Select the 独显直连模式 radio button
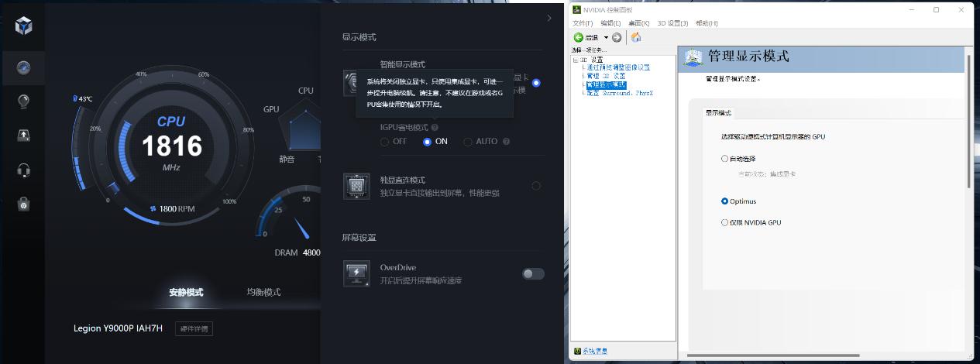 (536, 186)
